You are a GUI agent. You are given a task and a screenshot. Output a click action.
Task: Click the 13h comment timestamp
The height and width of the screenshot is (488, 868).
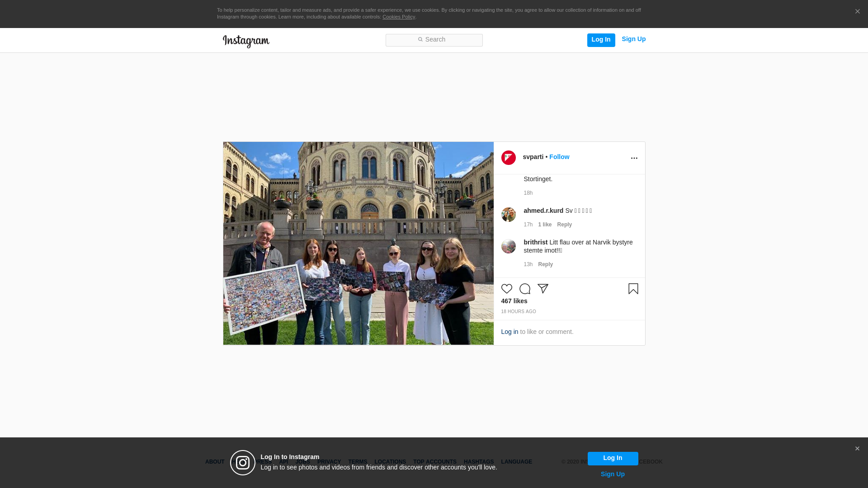point(528,265)
